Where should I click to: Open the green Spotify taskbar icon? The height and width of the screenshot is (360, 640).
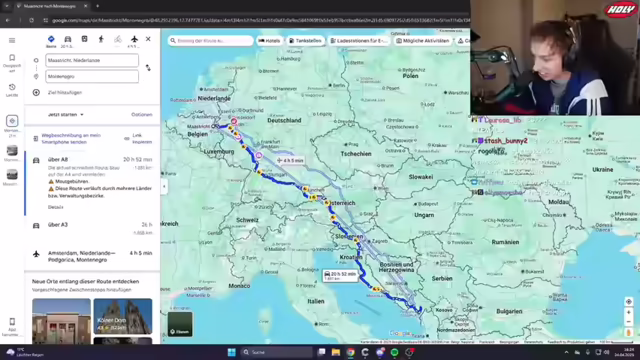(x=395, y=352)
